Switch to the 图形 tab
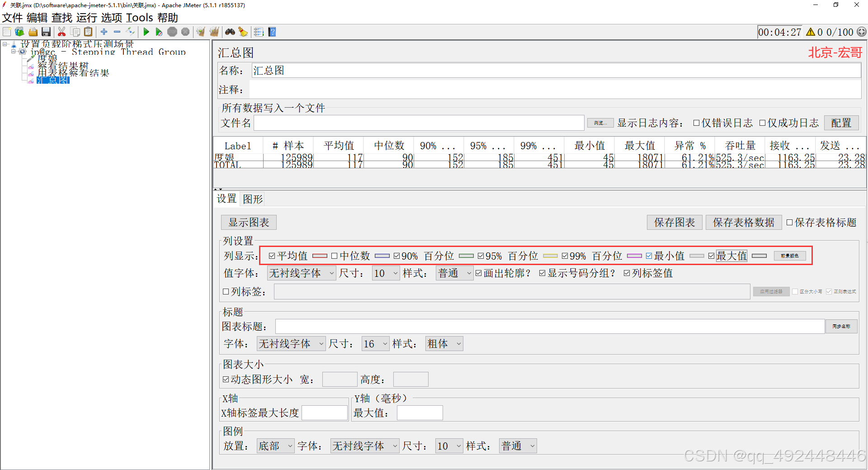 pyautogui.click(x=253, y=199)
